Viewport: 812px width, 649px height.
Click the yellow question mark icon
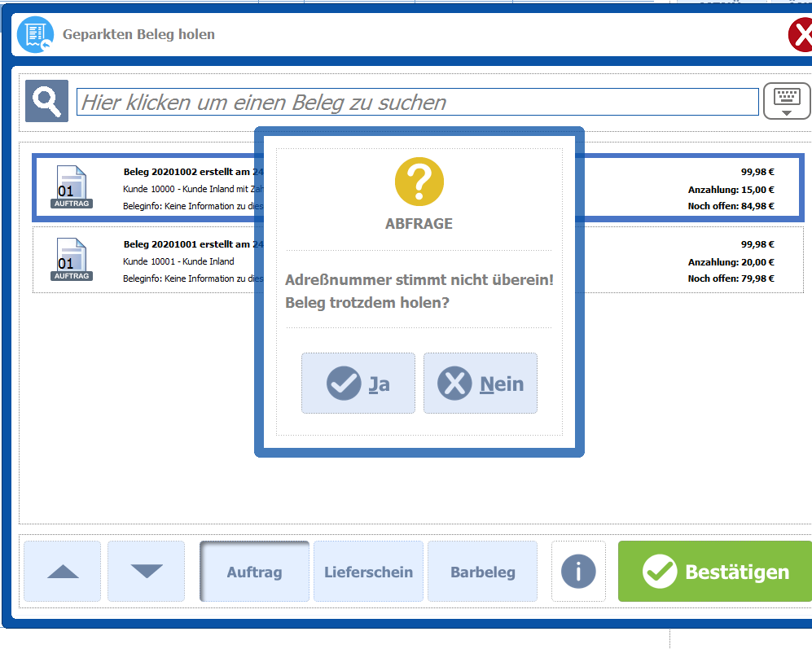(x=419, y=182)
